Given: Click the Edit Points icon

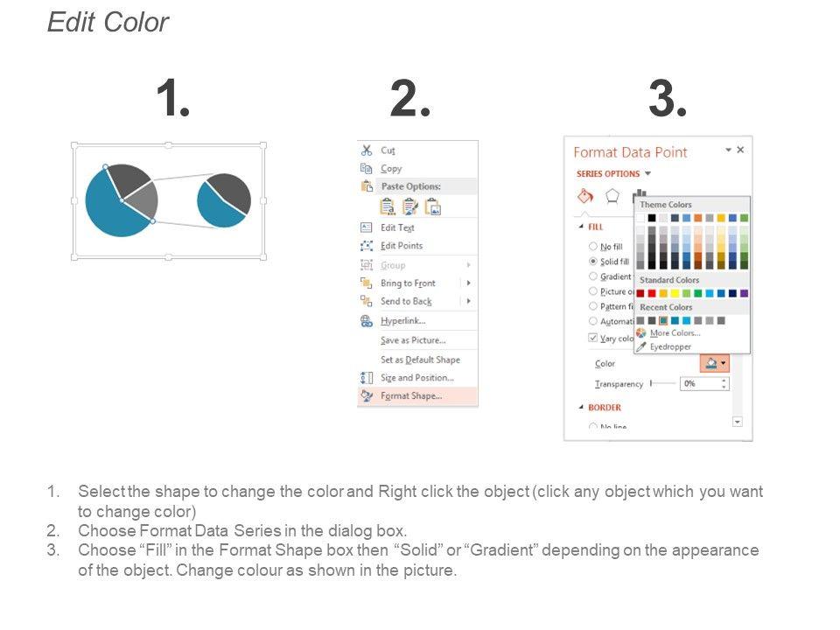Looking at the screenshot, I should pos(367,246).
